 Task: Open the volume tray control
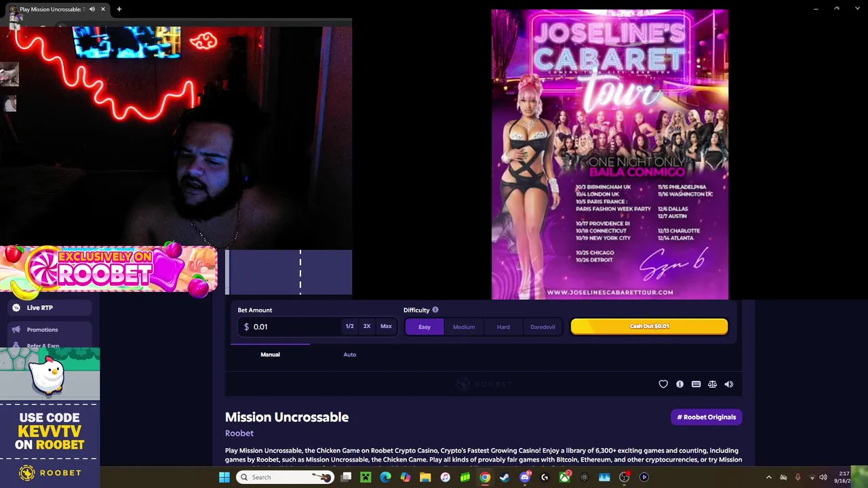click(x=823, y=477)
